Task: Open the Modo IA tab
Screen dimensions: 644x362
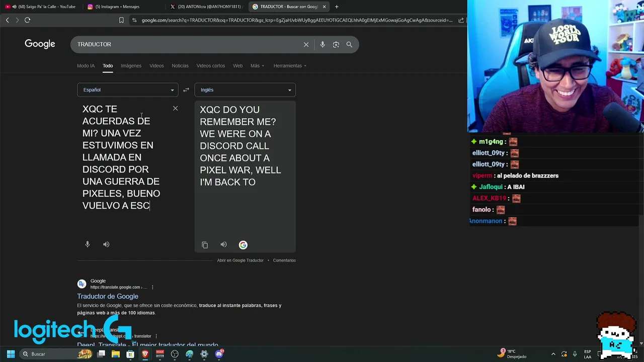Action: pos(86,66)
